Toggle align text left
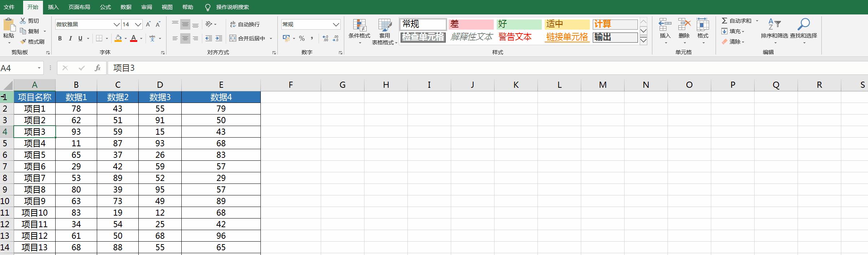 click(x=175, y=38)
